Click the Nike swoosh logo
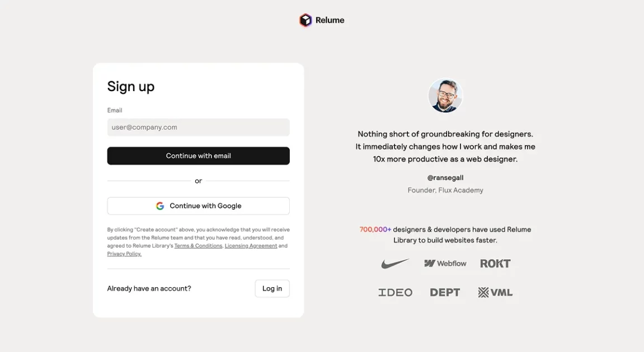 tap(395, 264)
